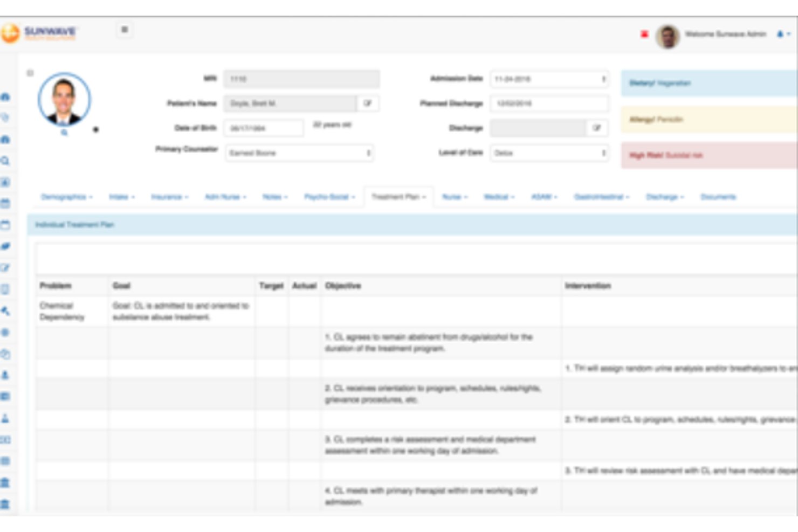The height and width of the screenshot is (532, 798).
Task: Click objective 2 about receiving orientation to program
Action: coord(433,393)
